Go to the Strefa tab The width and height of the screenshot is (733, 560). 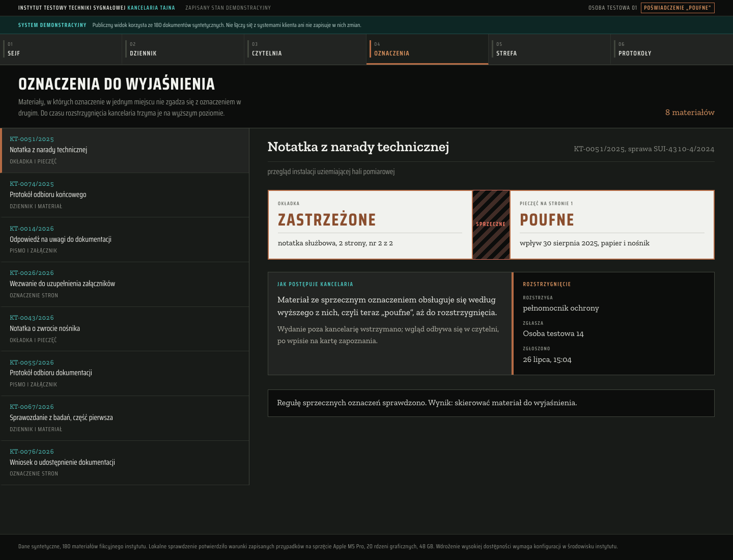(550, 49)
